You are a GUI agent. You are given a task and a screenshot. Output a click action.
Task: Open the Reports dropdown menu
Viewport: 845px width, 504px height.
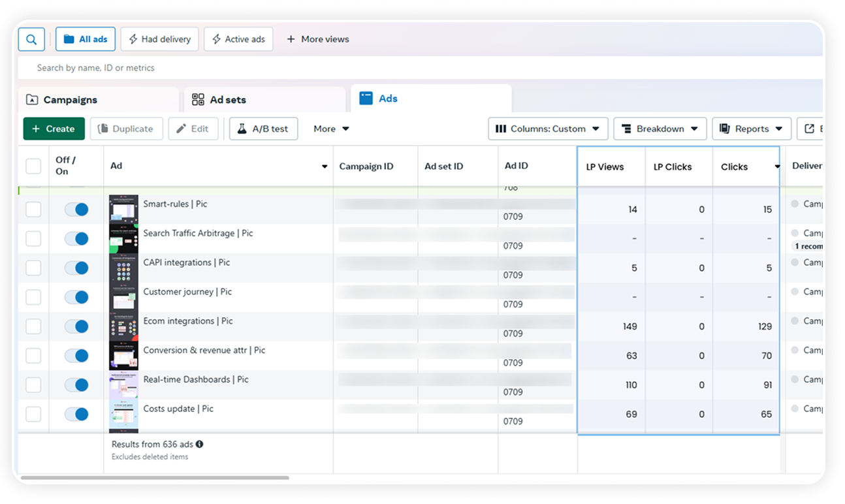[752, 129]
